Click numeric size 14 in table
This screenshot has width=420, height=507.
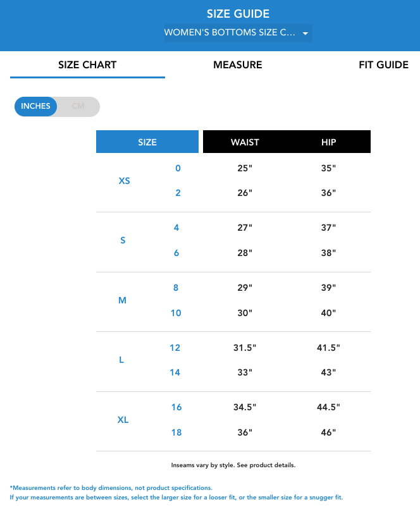click(x=175, y=372)
